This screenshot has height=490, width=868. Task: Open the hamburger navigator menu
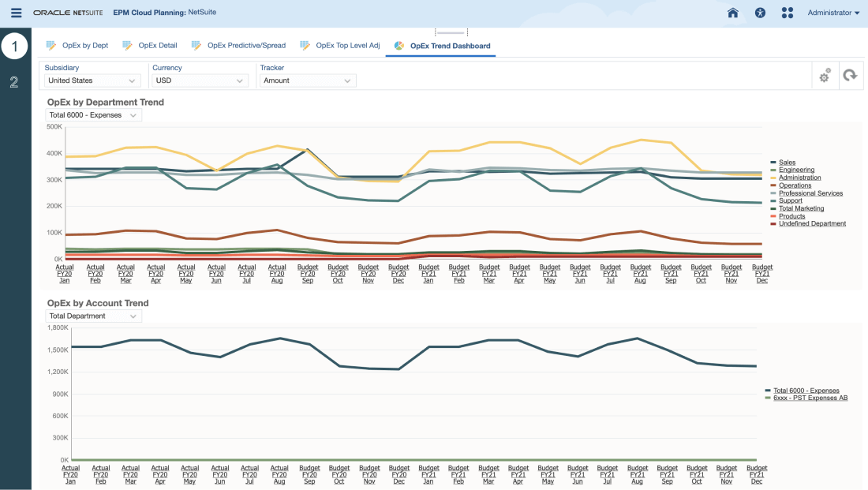click(x=16, y=13)
